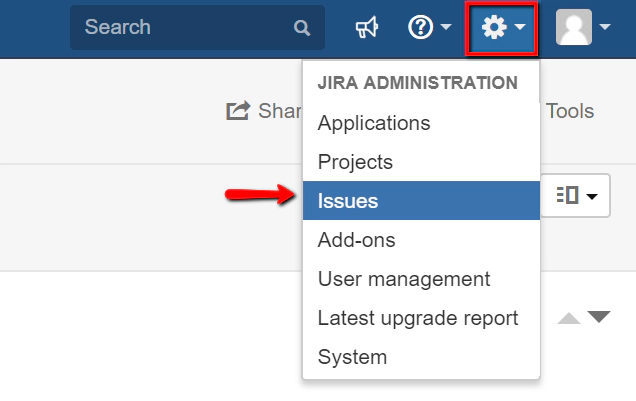
Task: Open Latest upgrade report entry
Action: point(421,318)
